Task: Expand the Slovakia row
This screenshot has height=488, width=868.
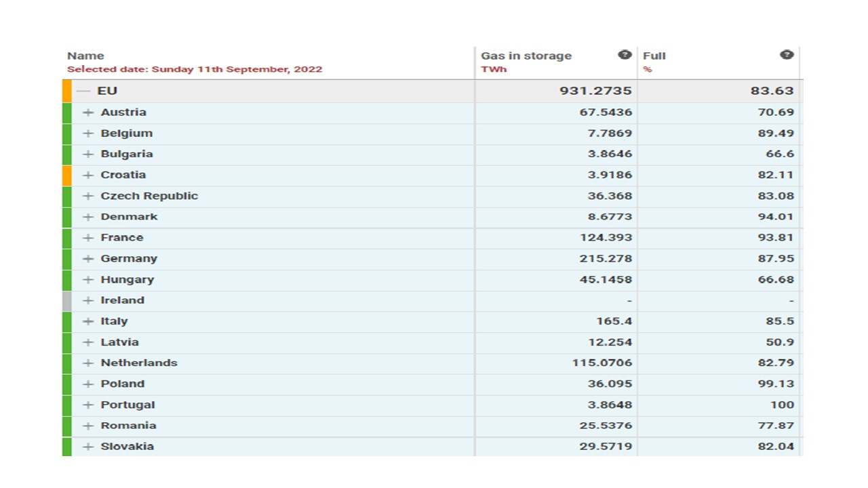Action: click(x=87, y=447)
